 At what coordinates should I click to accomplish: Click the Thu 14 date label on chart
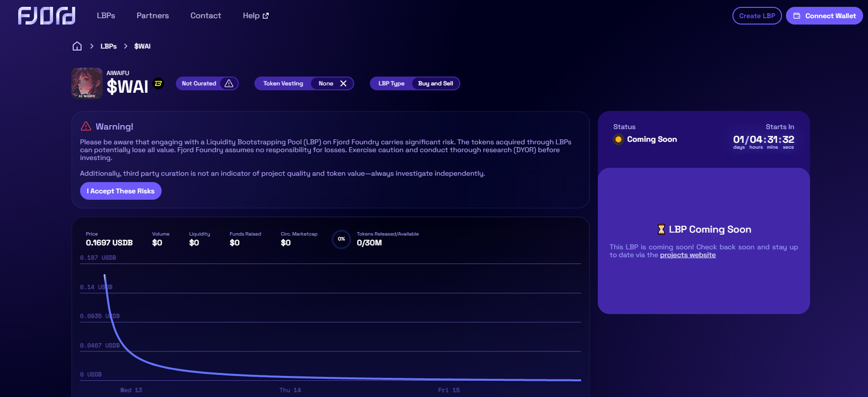click(290, 390)
